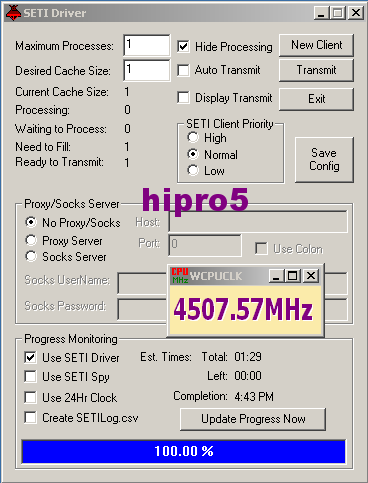Click the Waiting to Process label
Screen dimensions: 368x483
(61, 129)
